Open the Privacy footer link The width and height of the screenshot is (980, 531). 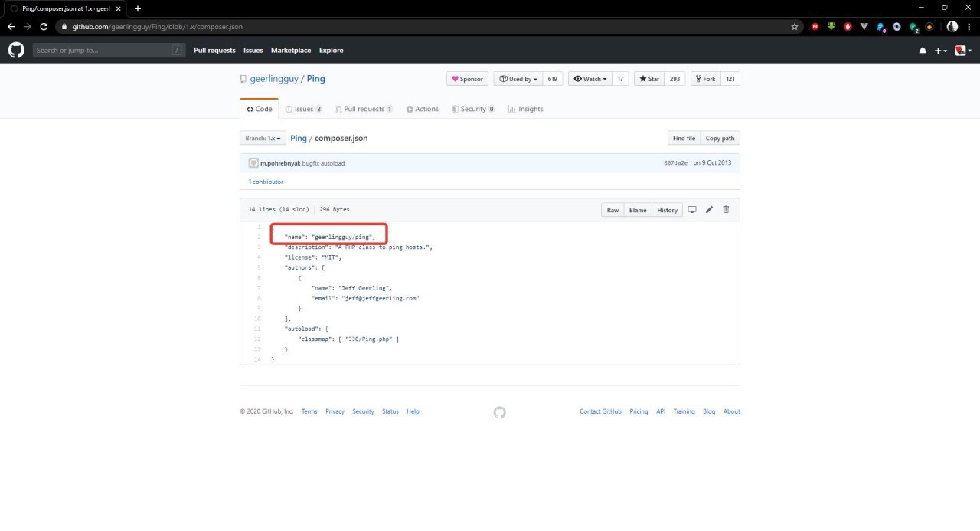[x=335, y=411]
